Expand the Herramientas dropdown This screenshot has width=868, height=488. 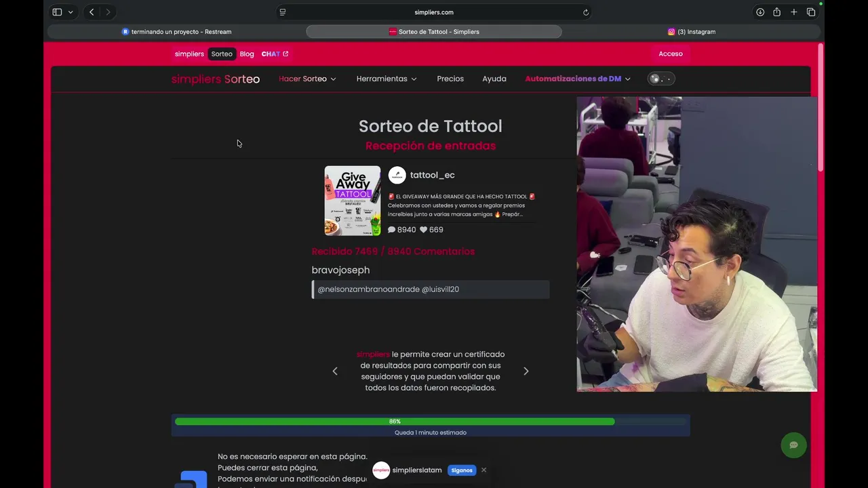point(387,79)
